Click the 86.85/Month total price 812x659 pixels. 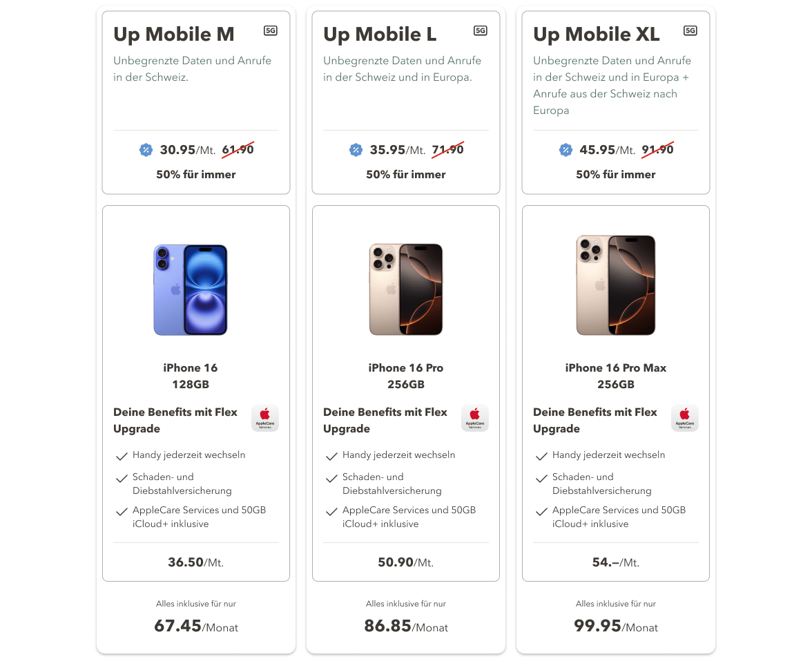[406, 626]
